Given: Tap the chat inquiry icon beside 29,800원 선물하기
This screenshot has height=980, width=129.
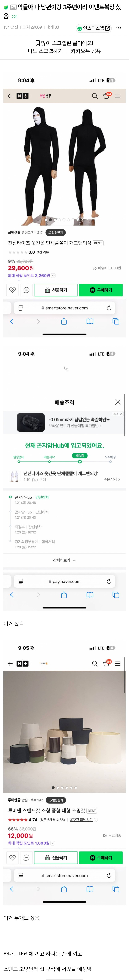Looking at the screenshot, I should (26, 290).
